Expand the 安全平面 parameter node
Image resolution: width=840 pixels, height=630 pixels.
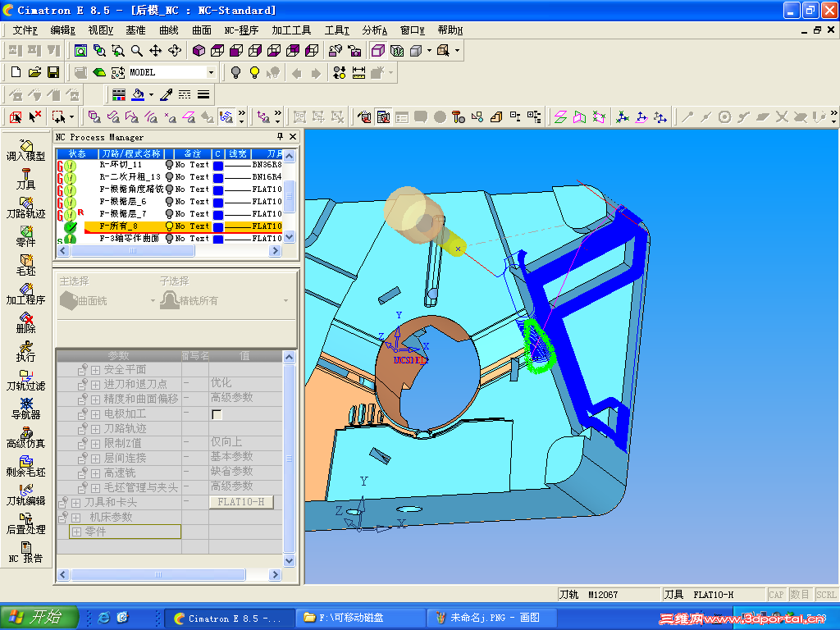[x=95, y=370]
